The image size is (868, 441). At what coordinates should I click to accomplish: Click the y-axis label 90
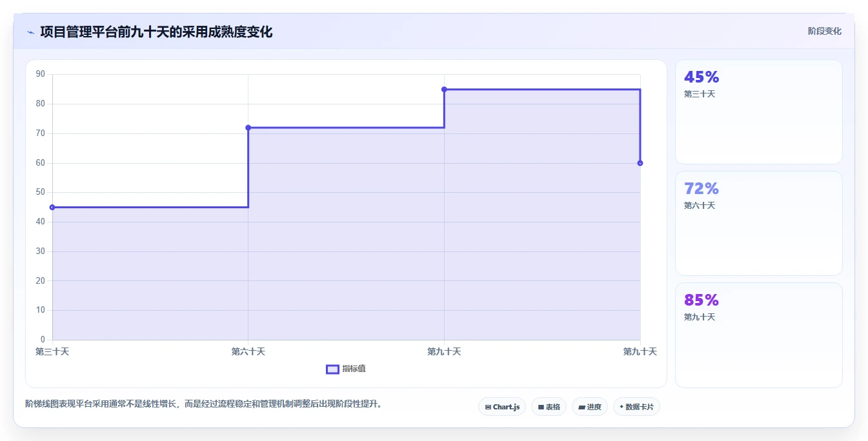click(x=41, y=74)
